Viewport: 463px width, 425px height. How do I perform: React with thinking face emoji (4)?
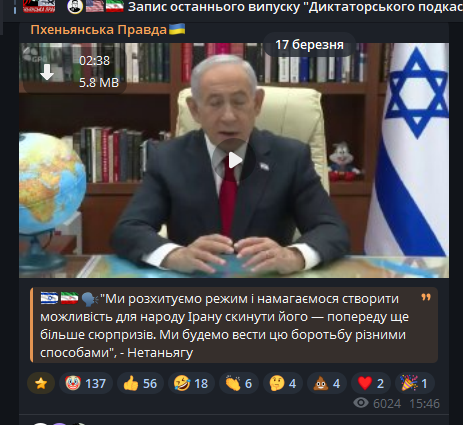point(283,383)
